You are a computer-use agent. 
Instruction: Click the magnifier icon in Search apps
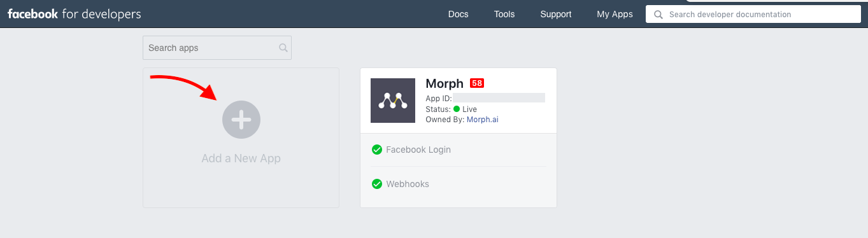click(283, 48)
